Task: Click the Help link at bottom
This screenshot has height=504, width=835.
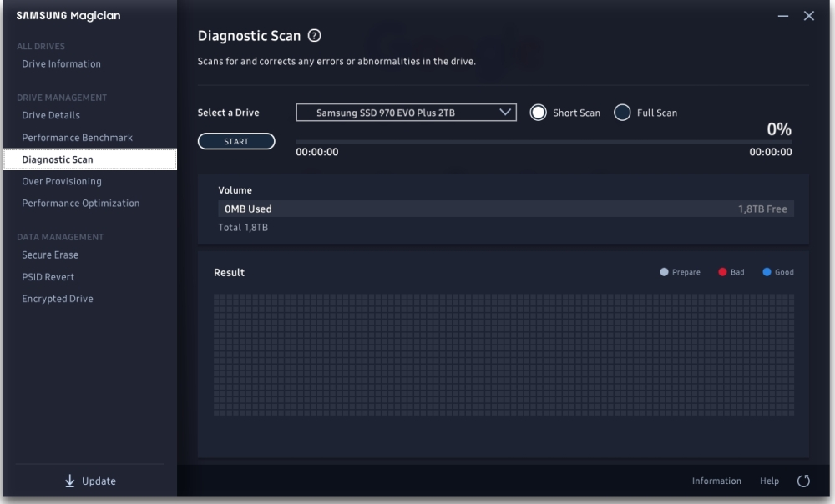Action: pyautogui.click(x=769, y=481)
